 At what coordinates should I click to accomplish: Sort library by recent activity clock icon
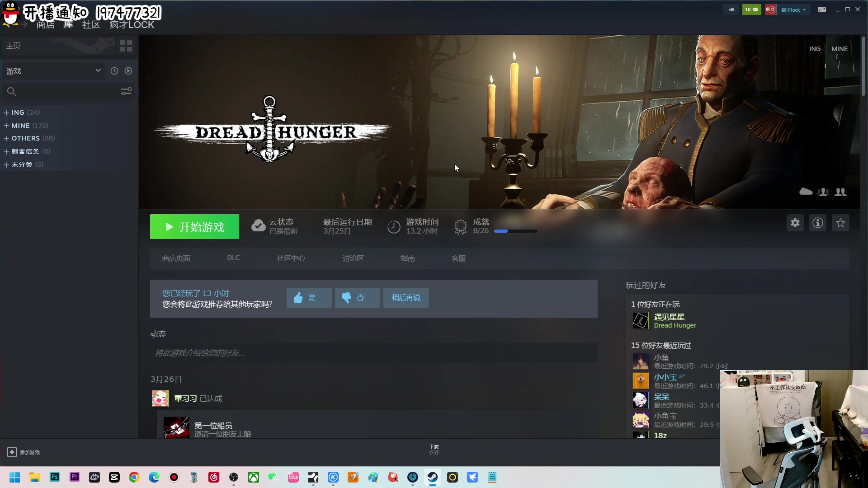pos(114,71)
